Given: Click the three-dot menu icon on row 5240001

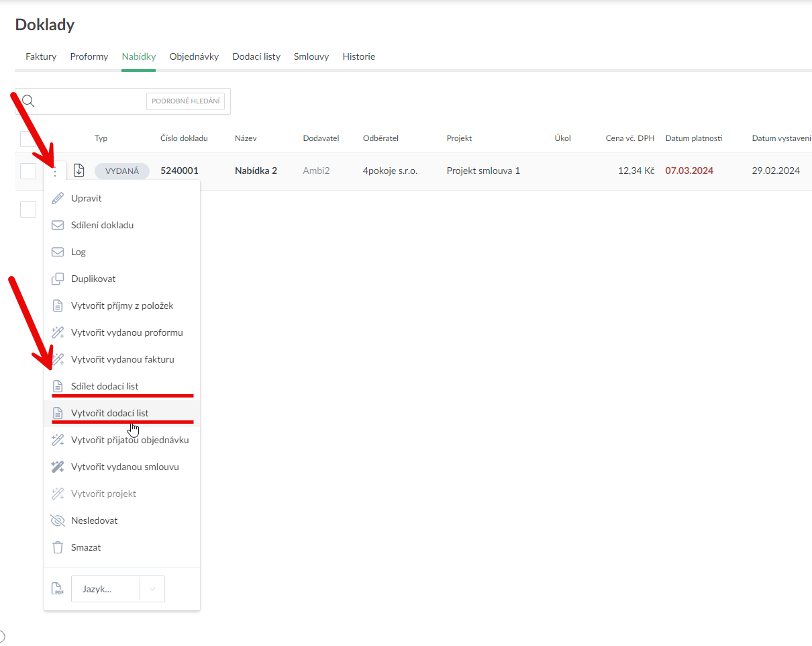Looking at the screenshot, I should [55, 171].
